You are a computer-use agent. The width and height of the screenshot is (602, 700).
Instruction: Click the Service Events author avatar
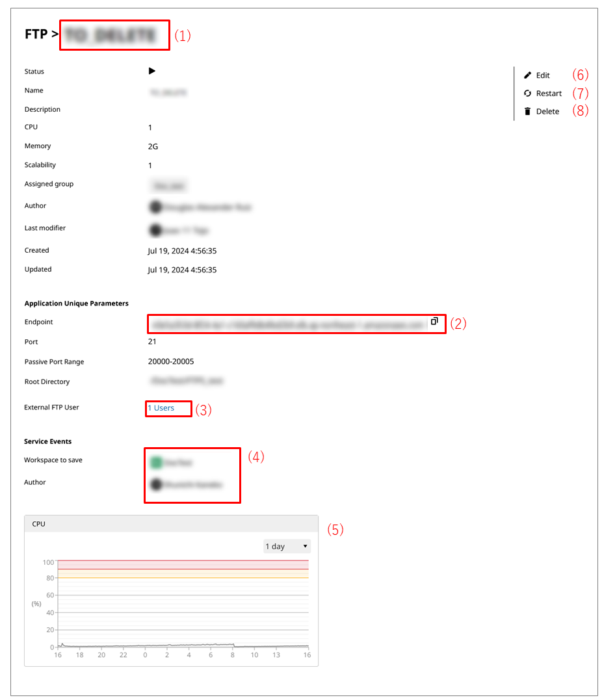click(155, 484)
